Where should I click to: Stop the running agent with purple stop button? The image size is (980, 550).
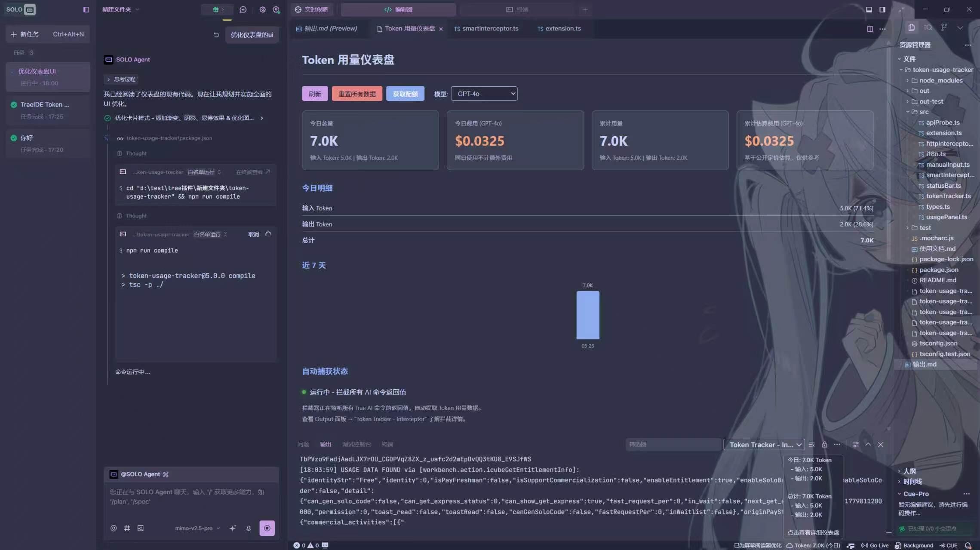267,528
